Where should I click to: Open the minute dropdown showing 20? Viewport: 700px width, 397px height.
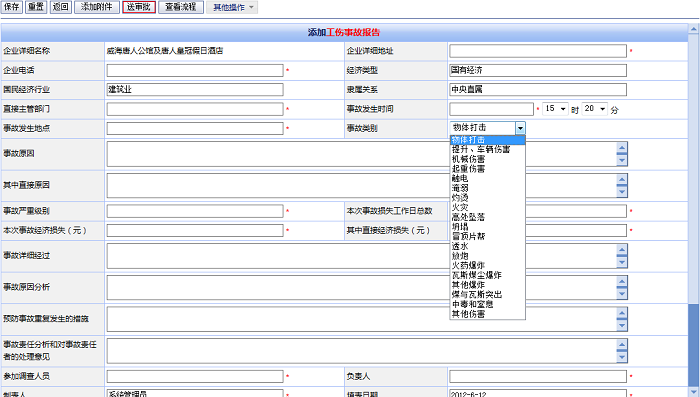click(595, 109)
